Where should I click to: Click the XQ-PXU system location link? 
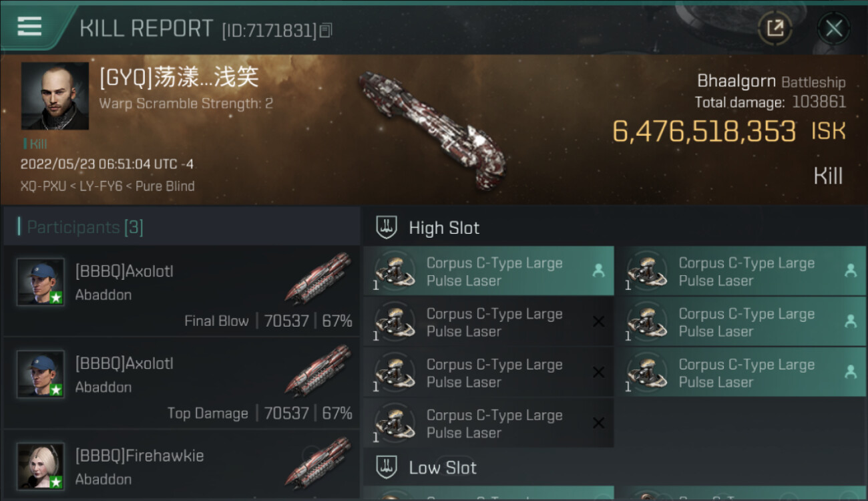pos(43,186)
